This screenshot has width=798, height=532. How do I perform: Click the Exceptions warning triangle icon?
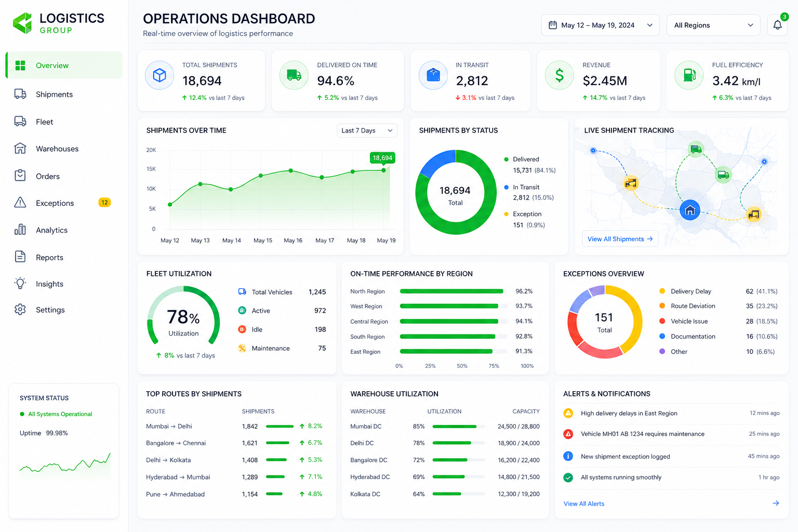(x=20, y=203)
